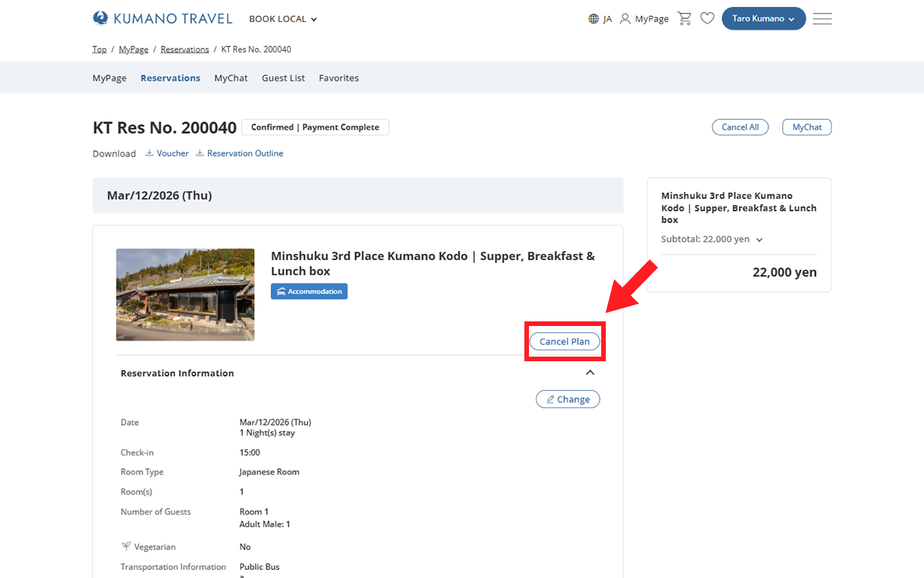Select the Favorites tab
Viewport: 924px width, 578px height.
338,78
